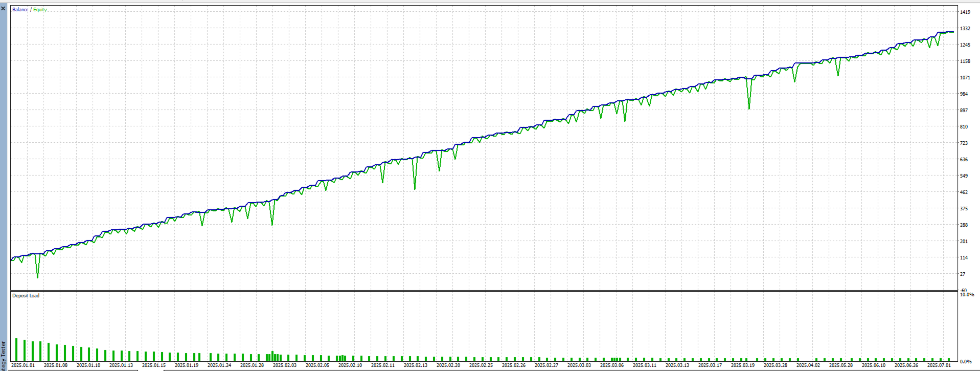Click the 2025.04.02 date label
The image size is (980, 371).
click(808, 365)
